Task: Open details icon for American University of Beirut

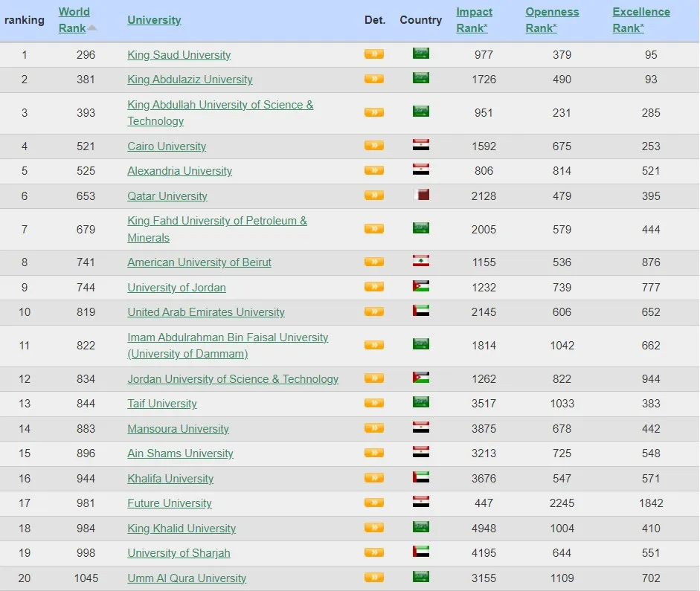Action: tap(374, 262)
